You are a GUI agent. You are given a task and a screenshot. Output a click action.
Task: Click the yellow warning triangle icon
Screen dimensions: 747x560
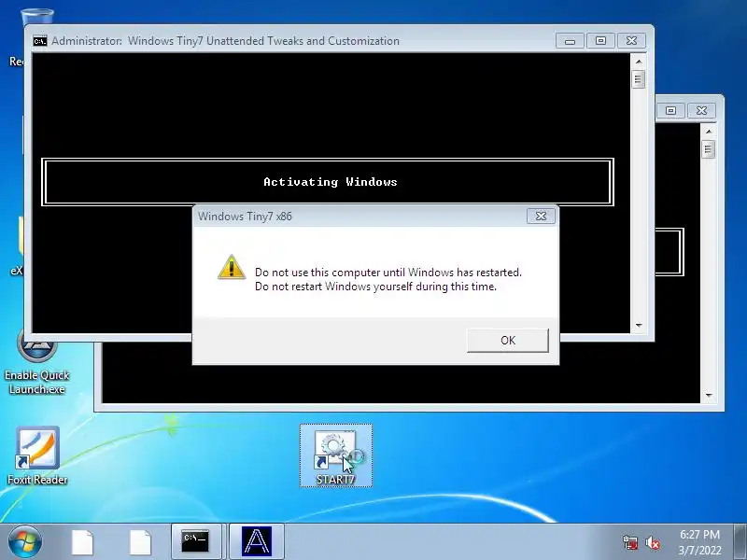tap(232, 267)
